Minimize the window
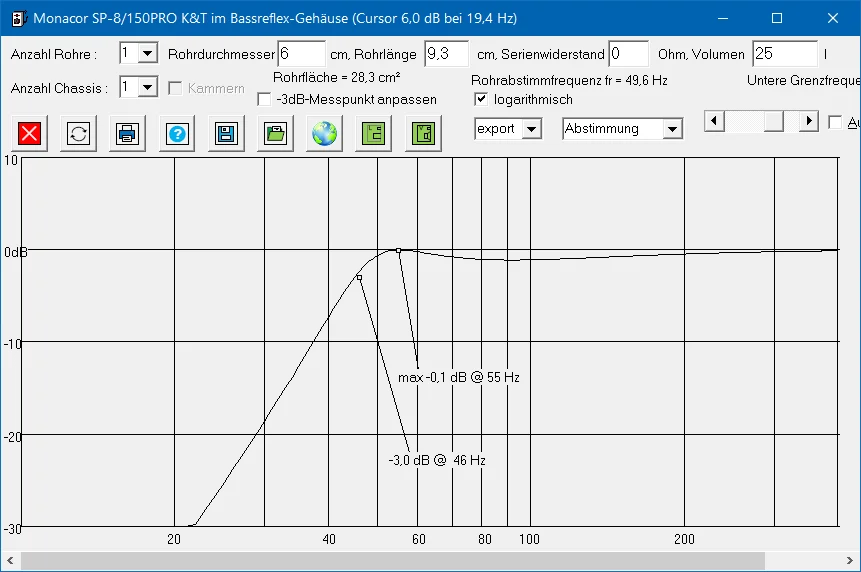Screen dimensions: 861x572 click(x=723, y=18)
